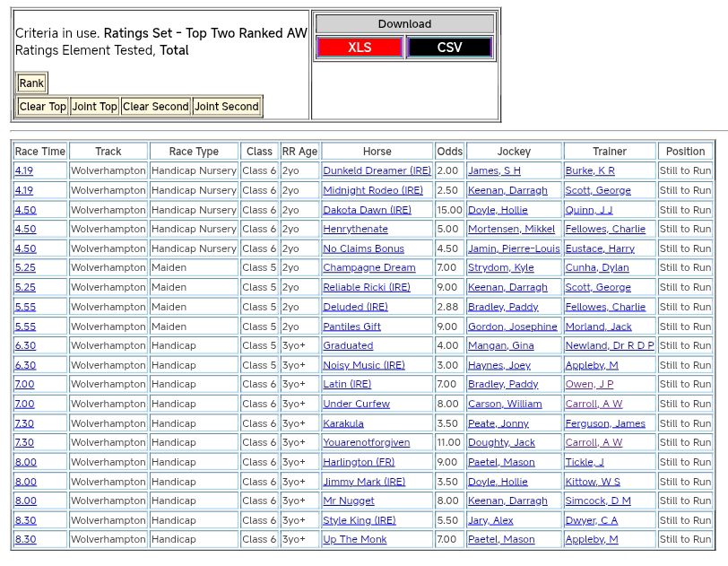The image size is (728, 566).
Task: Select the Clear Top filter
Action: pos(43,107)
